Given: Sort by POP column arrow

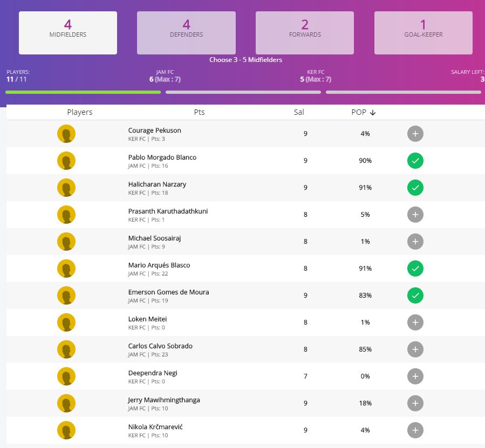Looking at the screenshot, I should [x=373, y=112].
